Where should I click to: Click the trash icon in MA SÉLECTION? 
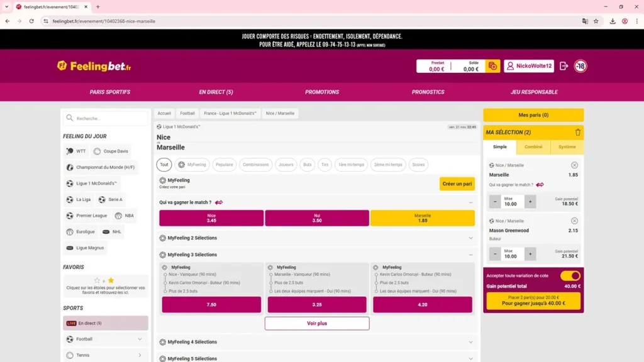pyautogui.click(x=578, y=132)
